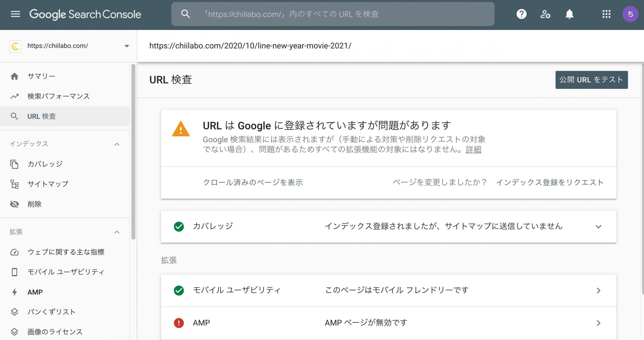Click the sidebar vertical scrollbar
Viewport: 644px width, 340px height.
tap(133, 152)
